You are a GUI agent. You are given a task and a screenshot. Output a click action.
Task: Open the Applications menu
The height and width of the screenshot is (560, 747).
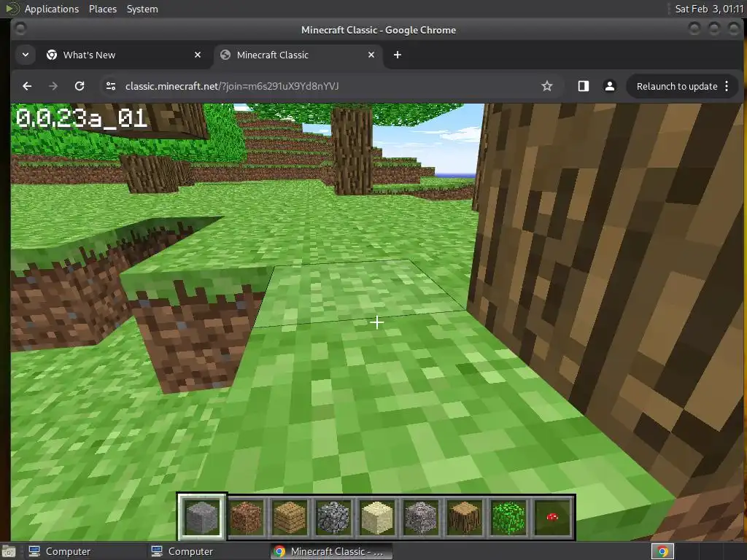click(52, 9)
